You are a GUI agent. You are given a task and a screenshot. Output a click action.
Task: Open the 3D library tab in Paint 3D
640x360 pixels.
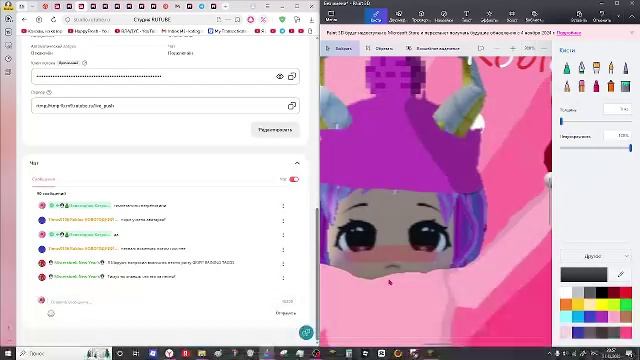(x=534, y=16)
